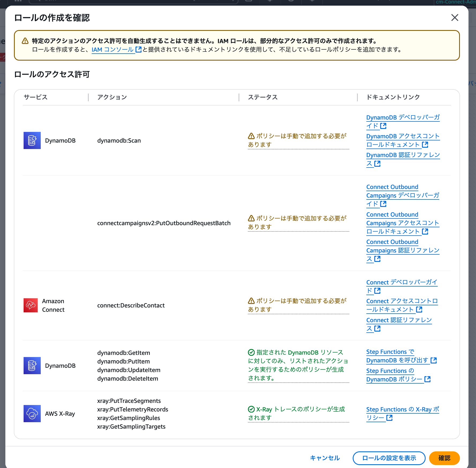Click the manual policy warning status for dynamodb:Scan
The height and width of the screenshot is (468, 476).
298,140
